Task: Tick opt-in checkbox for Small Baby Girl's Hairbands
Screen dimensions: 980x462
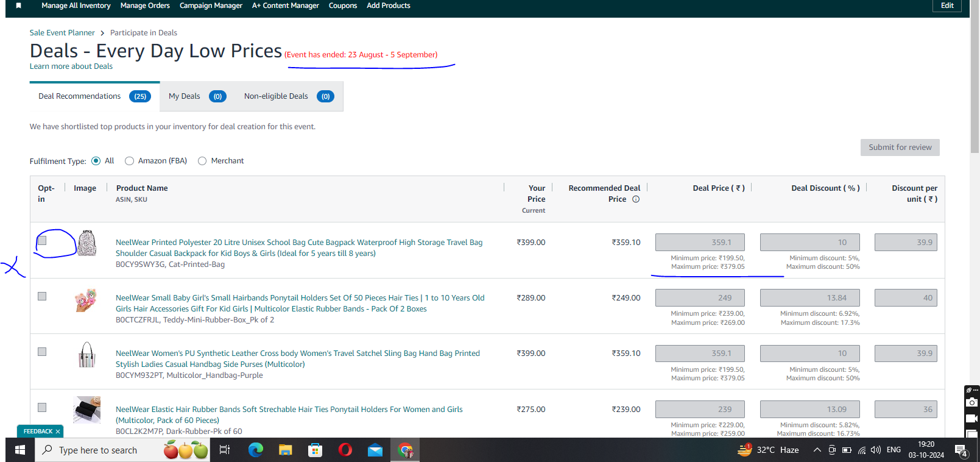Action: pos(42,296)
